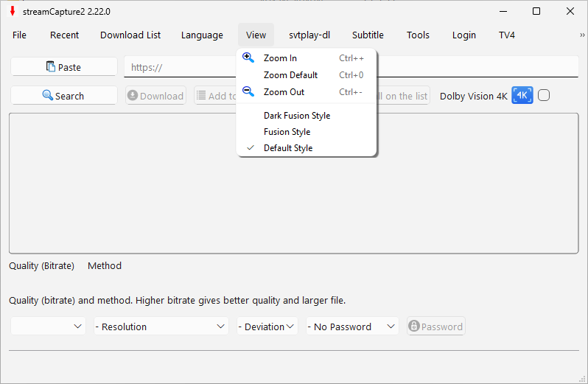Expand the Deviation dropdown

pos(267,327)
